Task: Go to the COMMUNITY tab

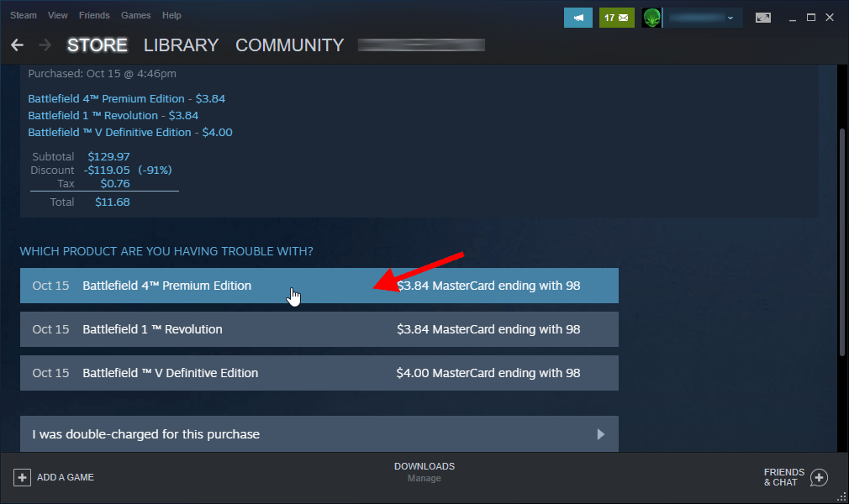Action: tap(289, 45)
